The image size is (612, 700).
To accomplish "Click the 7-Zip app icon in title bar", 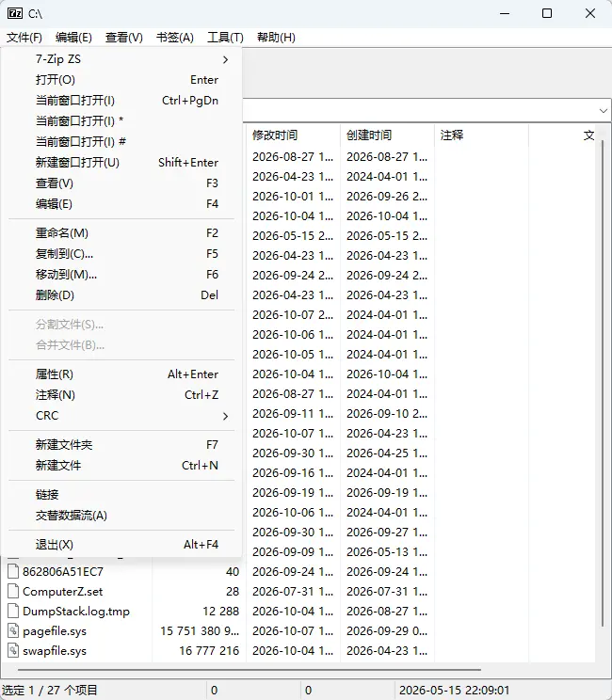I will click(x=15, y=13).
